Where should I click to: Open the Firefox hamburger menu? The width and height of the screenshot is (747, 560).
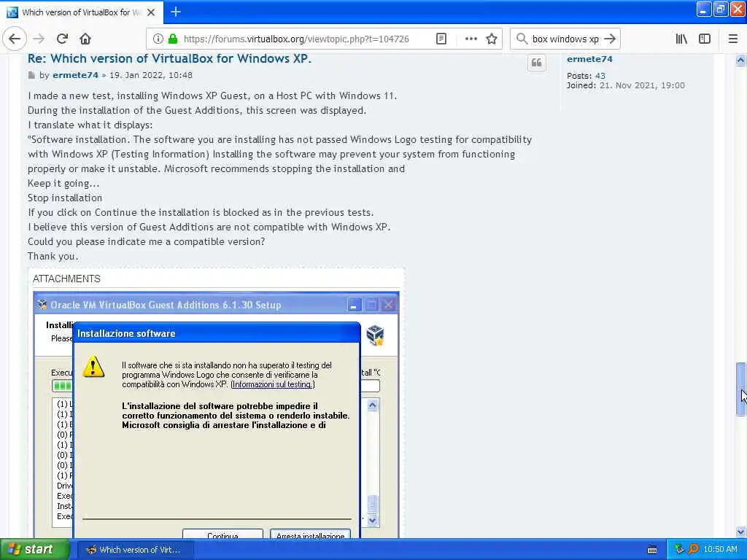click(732, 39)
